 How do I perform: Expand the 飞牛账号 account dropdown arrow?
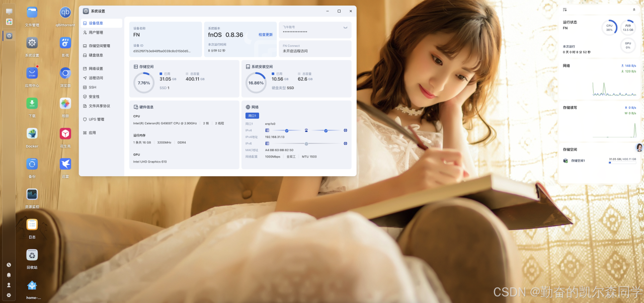(345, 27)
